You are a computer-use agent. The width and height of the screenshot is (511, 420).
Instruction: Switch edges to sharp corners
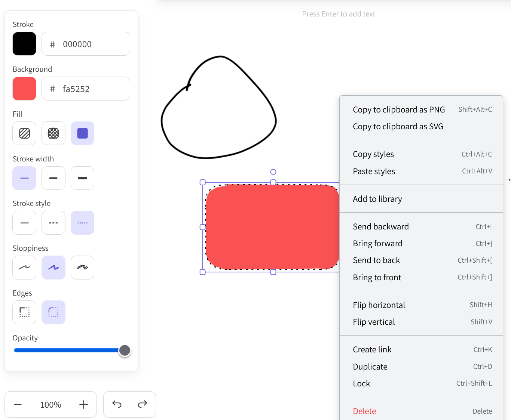[x=24, y=312]
